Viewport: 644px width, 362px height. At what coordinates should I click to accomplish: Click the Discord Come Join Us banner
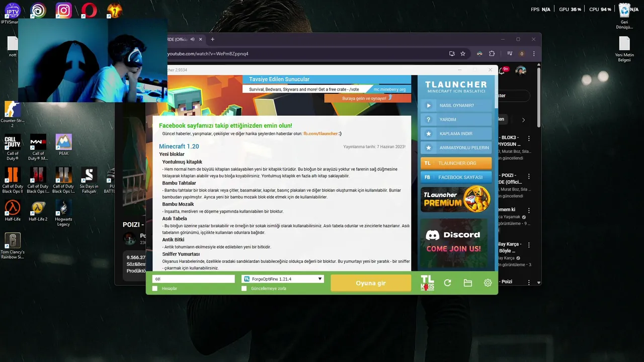(454, 242)
